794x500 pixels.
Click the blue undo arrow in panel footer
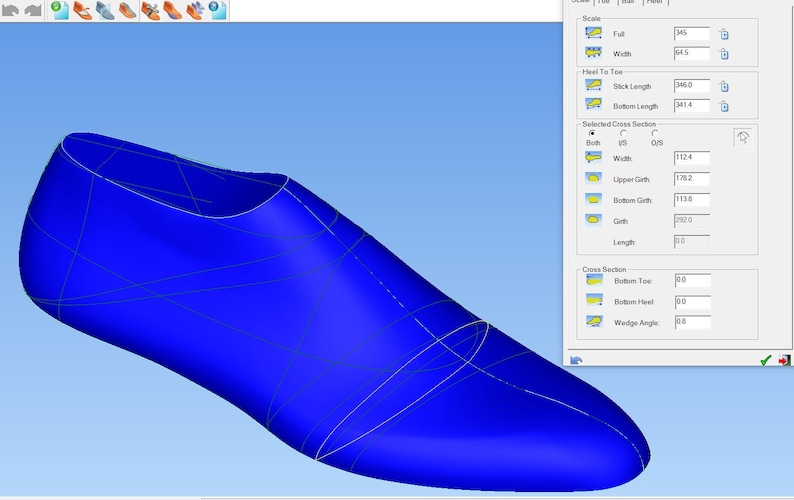pos(576,360)
